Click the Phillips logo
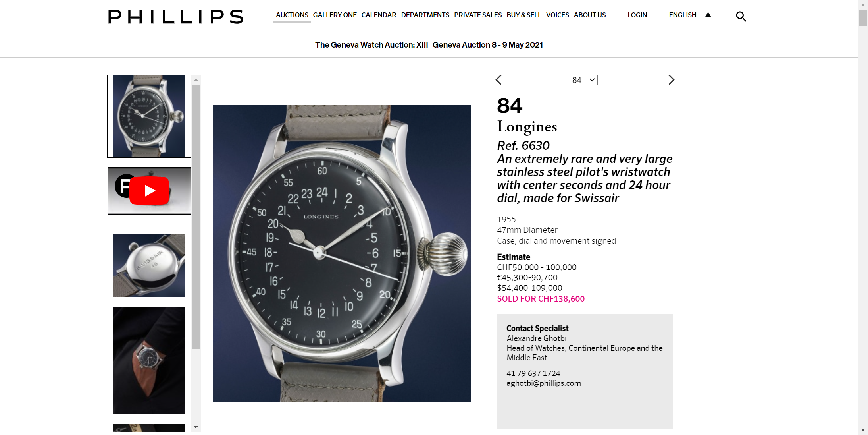Viewport: 868px width, 435px height. click(x=176, y=17)
